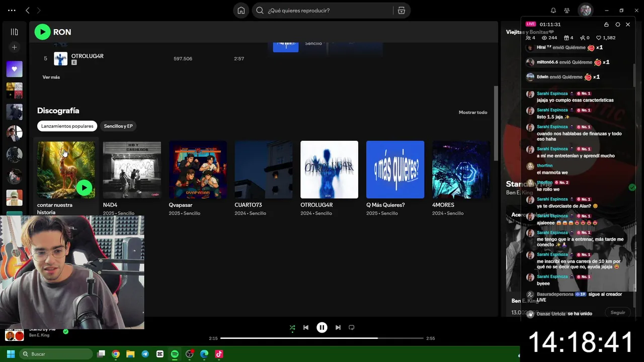The height and width of the screenshot is (362, 644).
Task: Click 'Ver más' under popular songs
Action: point(51,77)
